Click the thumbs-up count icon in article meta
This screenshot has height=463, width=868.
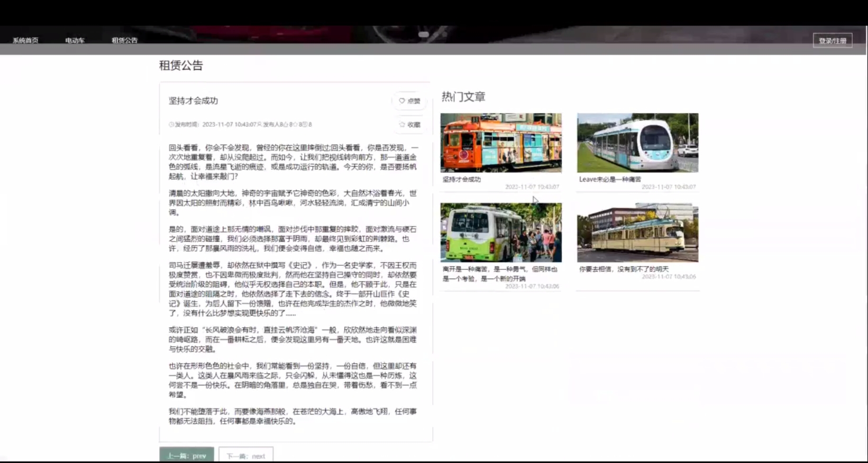click(x=286, y=125)
